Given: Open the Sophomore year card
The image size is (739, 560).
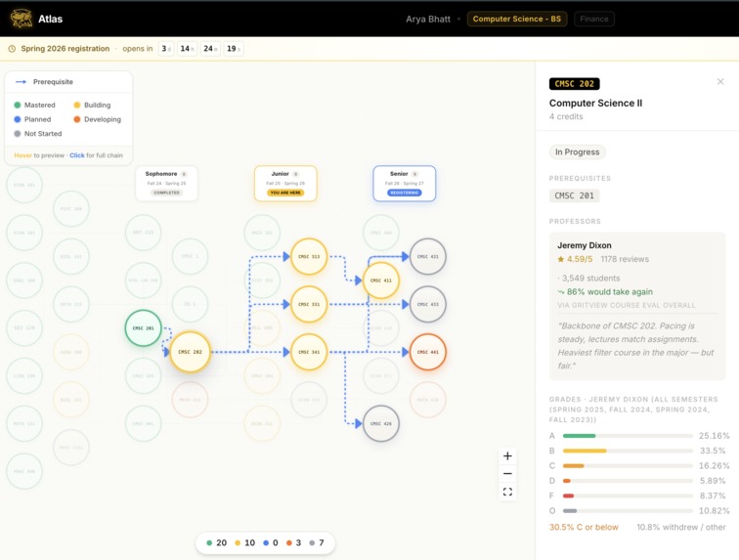Looking at the screenshot, I should 166,184.
